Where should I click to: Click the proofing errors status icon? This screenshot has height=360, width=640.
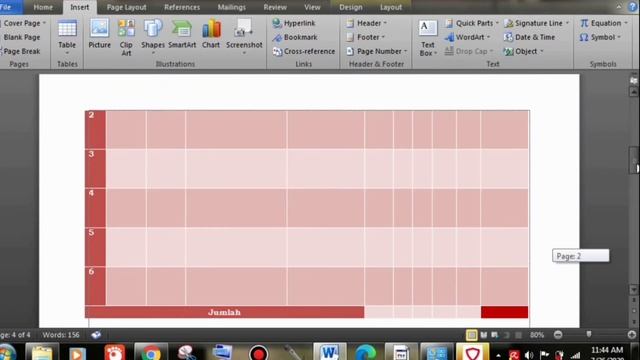point(96,335)
